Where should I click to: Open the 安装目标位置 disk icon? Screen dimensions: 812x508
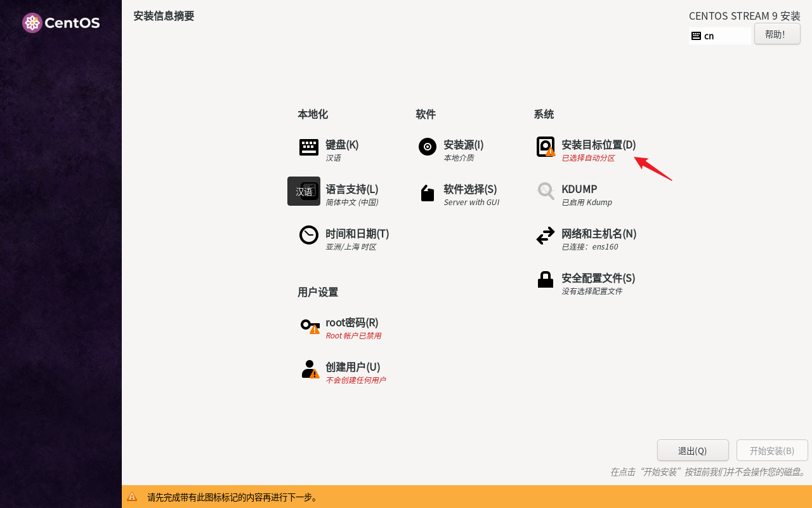click(546, 147)
